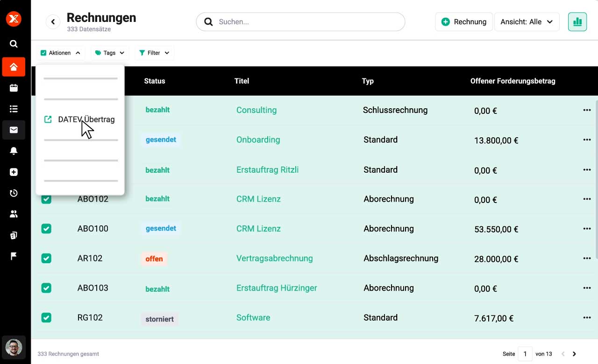The width and height of the screenshot is (598, 364).
Task: Expand the Ansicht: Alle selector
Action: tap(527, 21)
